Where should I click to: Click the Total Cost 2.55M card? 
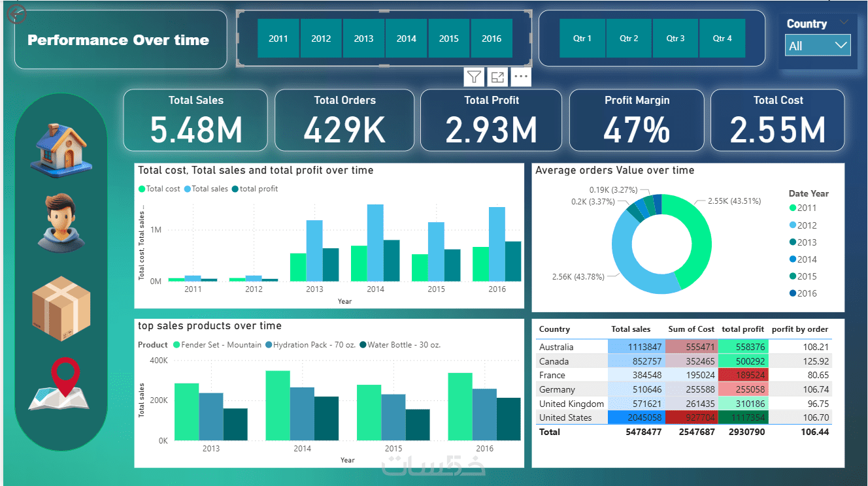coord(778,121)
